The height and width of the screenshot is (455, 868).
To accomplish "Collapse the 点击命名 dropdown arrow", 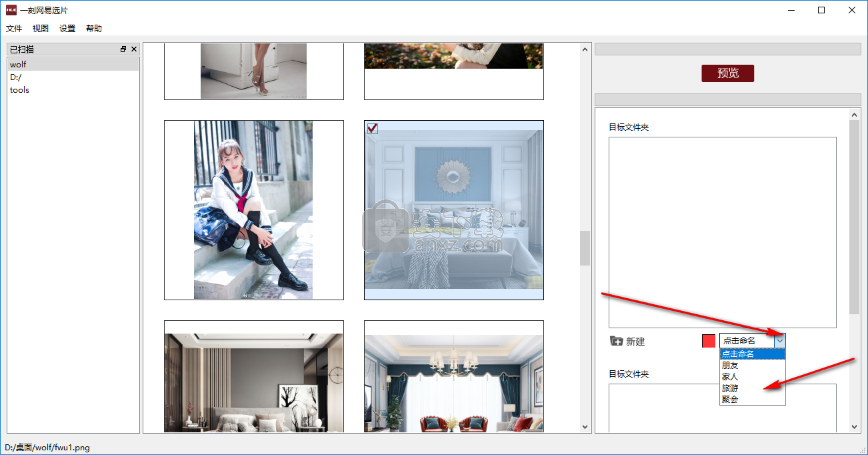I will click(x=779, y=341).
